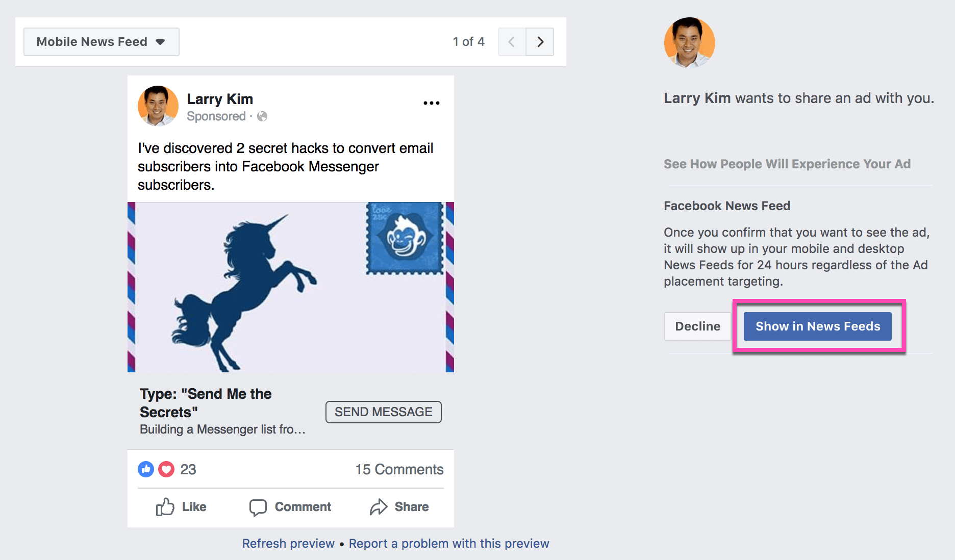
Task: Click the Show in News Feeds button
Action: point(817,326)
